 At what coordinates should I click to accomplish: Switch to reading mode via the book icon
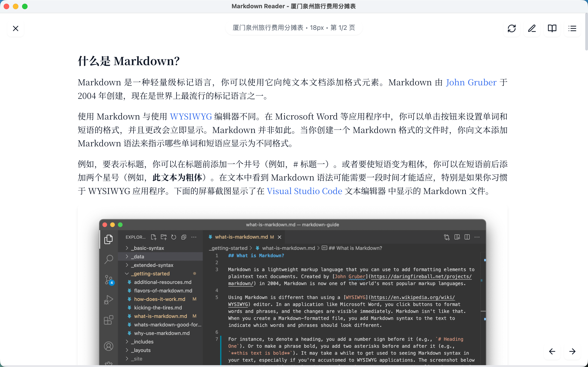552,28
